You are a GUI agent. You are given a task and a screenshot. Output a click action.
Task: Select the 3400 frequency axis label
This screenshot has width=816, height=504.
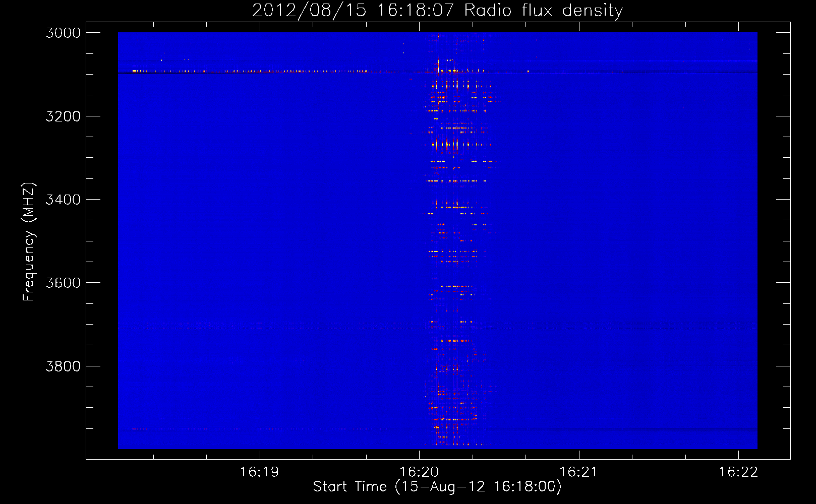(x=63, y=200)
